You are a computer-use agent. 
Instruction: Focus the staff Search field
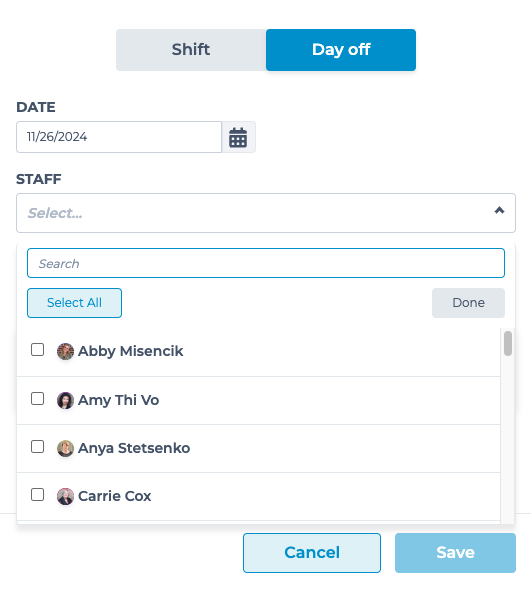pyautogui.click(x=266, y=263)
